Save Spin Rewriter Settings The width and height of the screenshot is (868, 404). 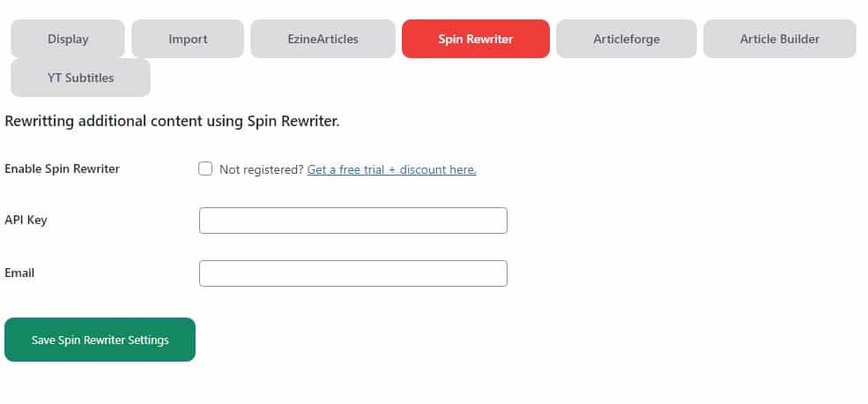point(100,340)
